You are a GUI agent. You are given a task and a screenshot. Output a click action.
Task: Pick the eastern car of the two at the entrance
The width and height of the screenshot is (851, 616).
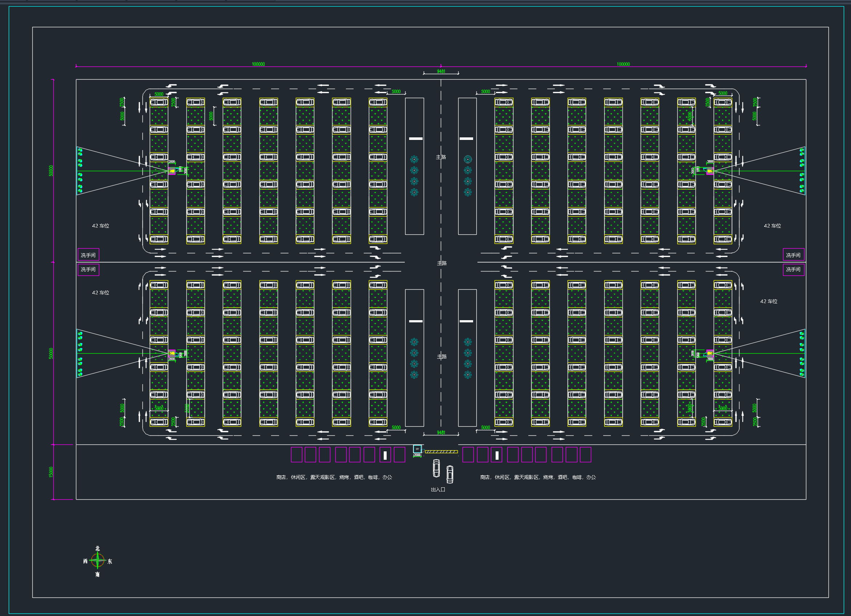(x=450, y=474)
